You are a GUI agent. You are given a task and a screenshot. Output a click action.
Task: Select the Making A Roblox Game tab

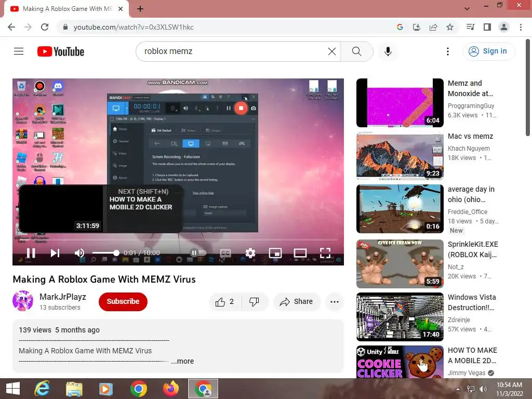point(66,9)
